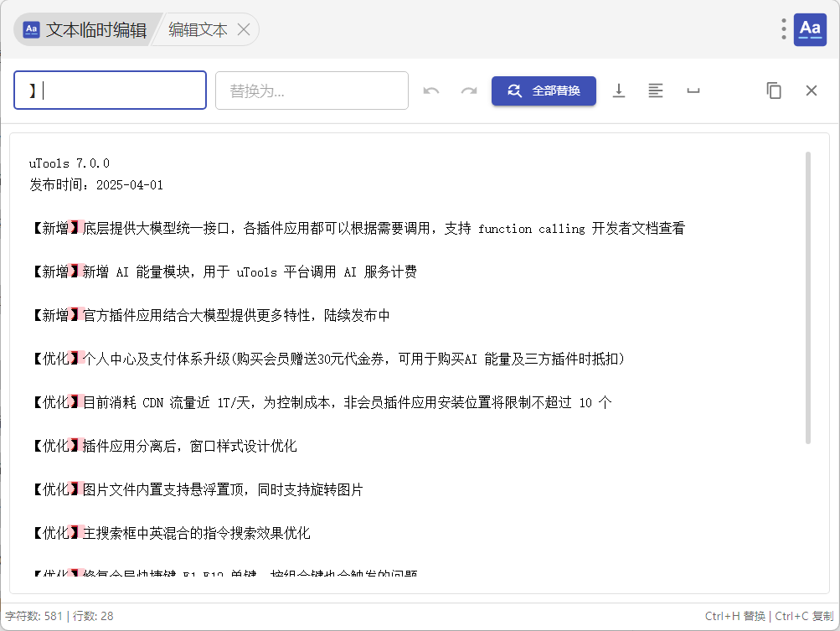
Task: Click the blue Aa plugin logo top right
Action: [x=810, y=29]
